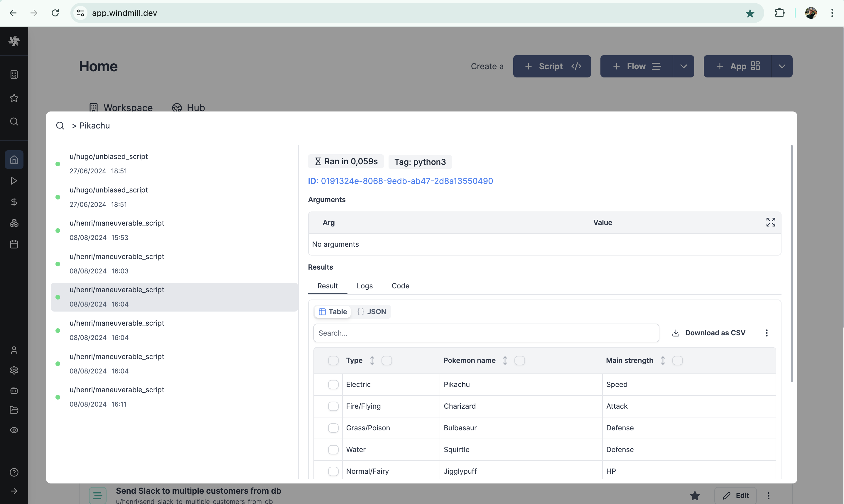Click the expand/fullscreen icon in Arguments section
This screenshot has height=504, width=844.
pyautogui.click(x=770, y=223)
